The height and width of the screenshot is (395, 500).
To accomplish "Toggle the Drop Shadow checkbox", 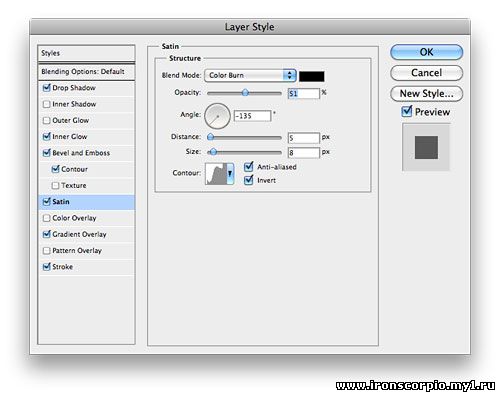I will pyautogui.click(x=47, y=88).
